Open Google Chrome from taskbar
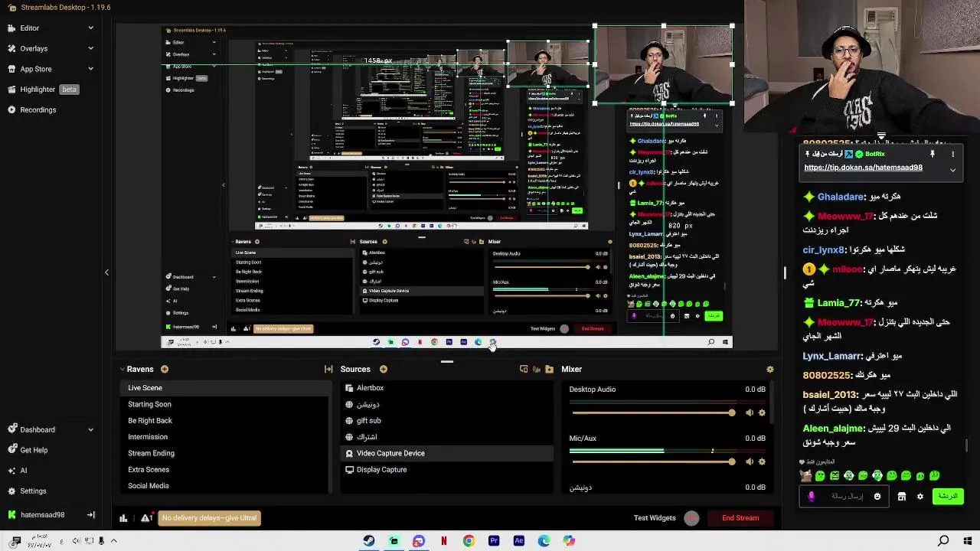 (x=469, y=541)
